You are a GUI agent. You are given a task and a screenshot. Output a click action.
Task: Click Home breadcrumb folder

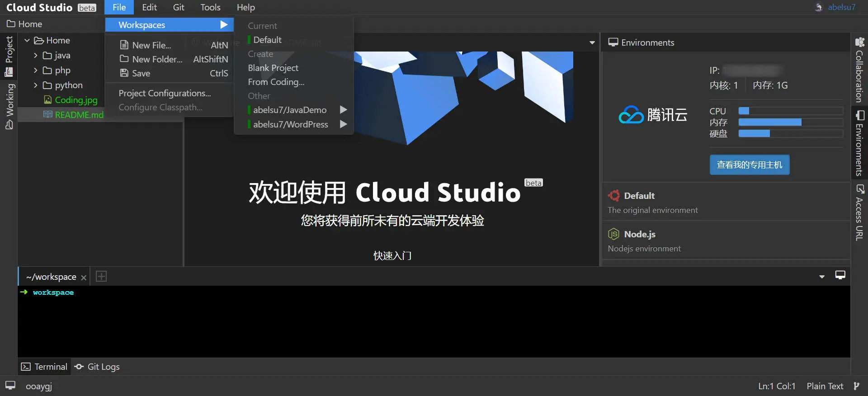[x=24, y=24]
